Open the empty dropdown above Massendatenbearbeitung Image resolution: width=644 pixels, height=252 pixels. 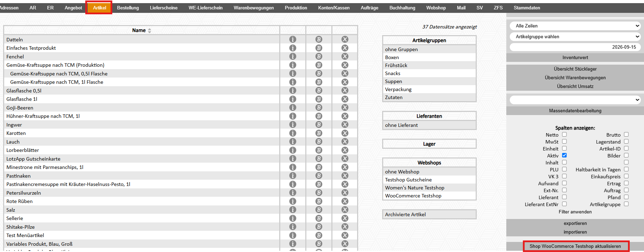[x=575, y=100]
